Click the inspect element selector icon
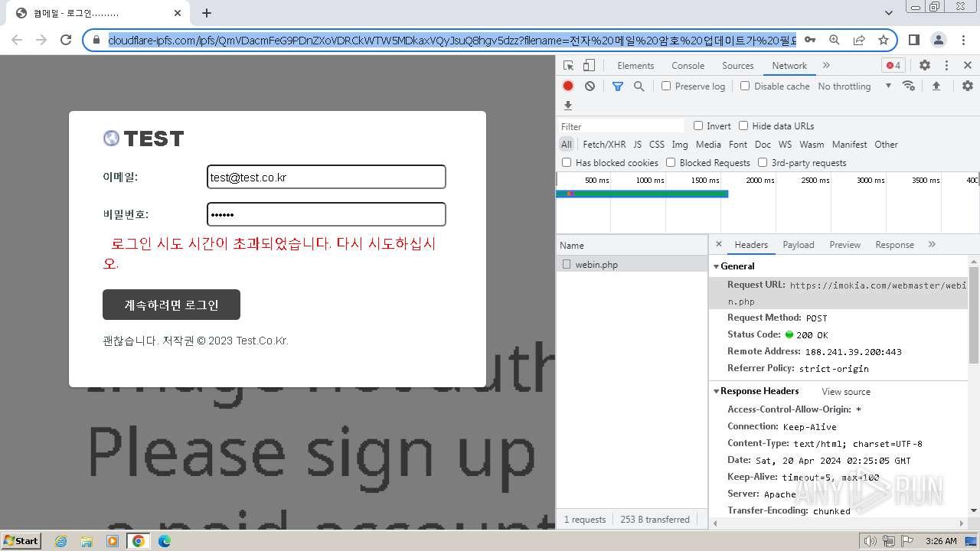 [568, 66]
